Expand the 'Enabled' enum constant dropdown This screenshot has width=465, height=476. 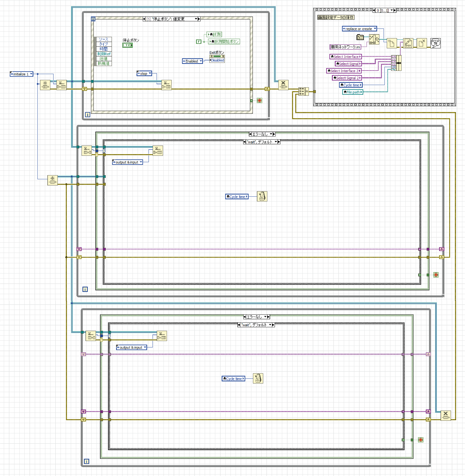coord(201,61)
